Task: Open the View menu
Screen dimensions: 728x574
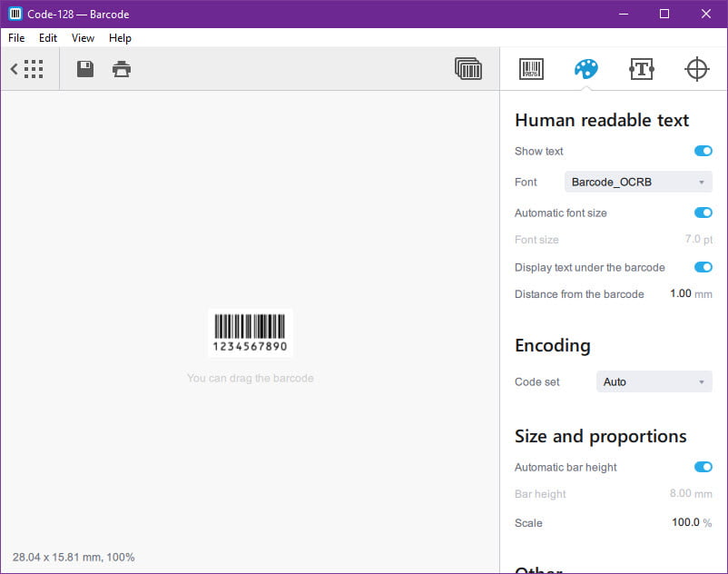Action: point(83,38)
